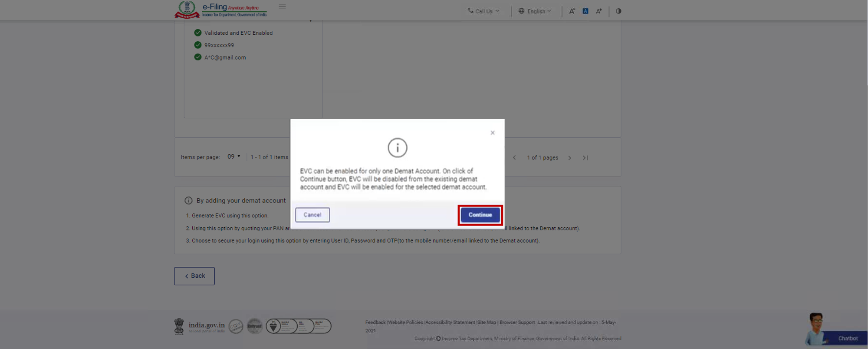Click the 'Validated and EVC Enabled' status text
The image size is (868, 349).
(239, 33)
